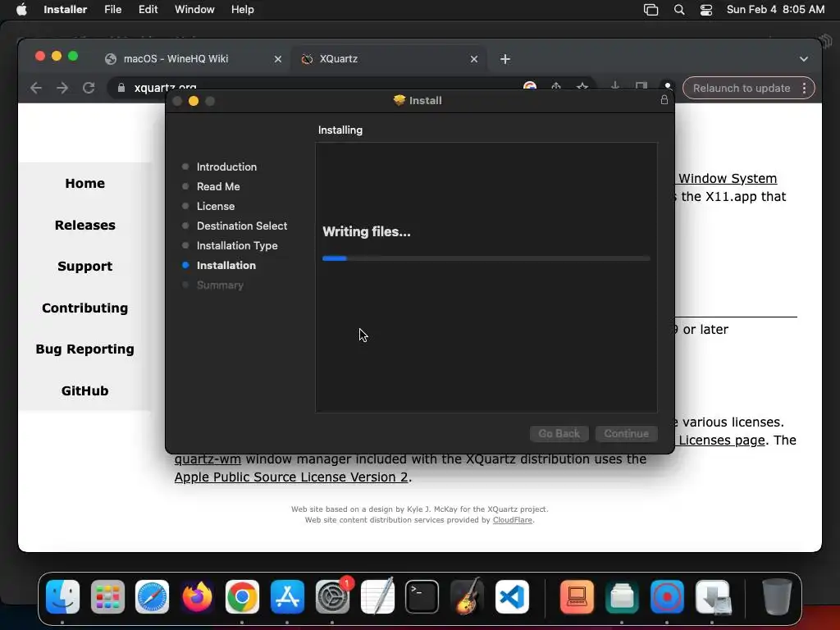This screenshot has height=630, width=840.
Task: Open GarageBand from the Dock
Action: (x=467, y=596)
